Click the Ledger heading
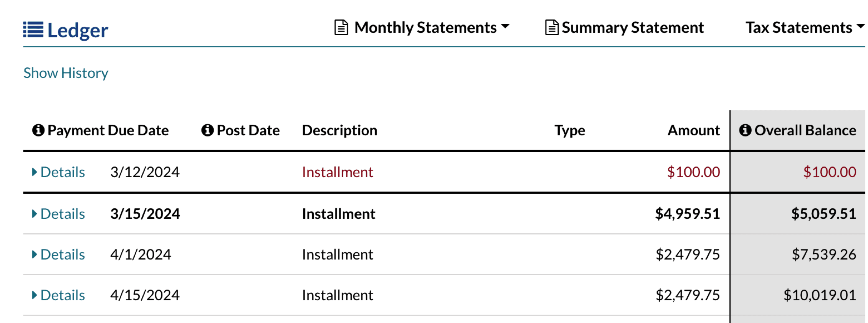Image resolution: width=868 pixels, height=323 pixels. click(78, 30)
